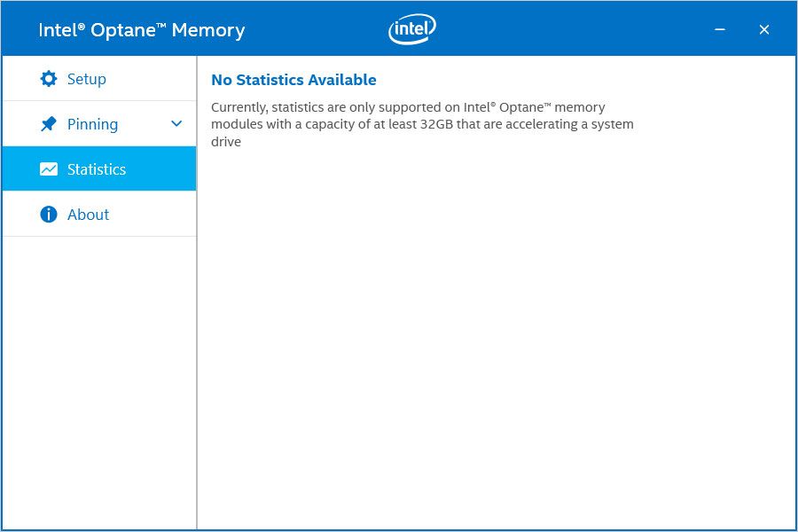The height and width of the screenshot is (532, 798).
Task: Click the word drive ending the description
Action: (x=226, y=142)
